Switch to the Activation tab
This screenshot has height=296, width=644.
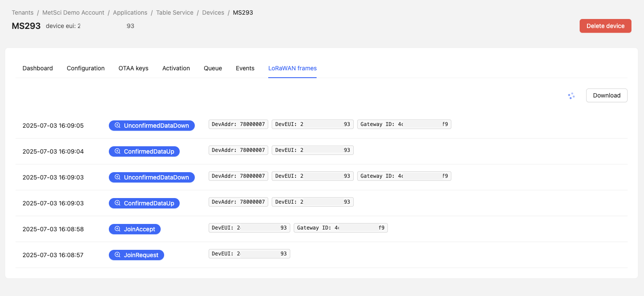[176, 68]
